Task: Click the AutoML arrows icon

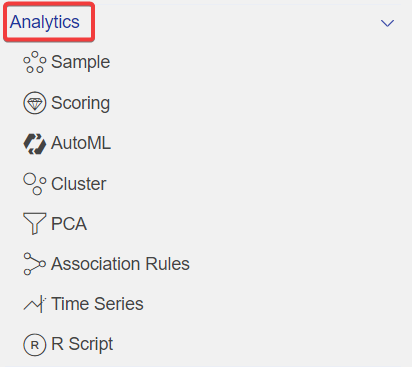Action: (35, 144)
